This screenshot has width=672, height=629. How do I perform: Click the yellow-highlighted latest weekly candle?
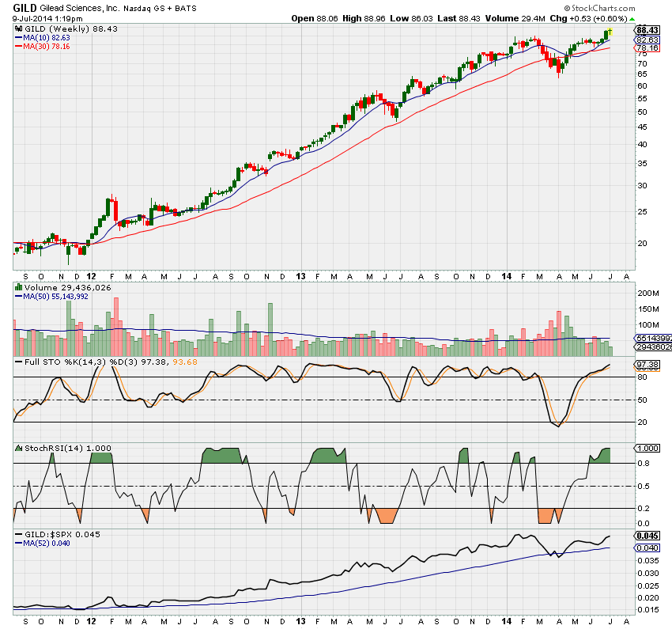(x=610, y=32)
